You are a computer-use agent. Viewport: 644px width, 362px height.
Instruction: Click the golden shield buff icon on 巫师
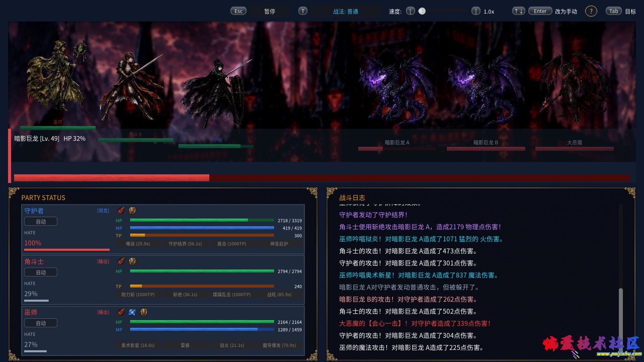(144, 312)
